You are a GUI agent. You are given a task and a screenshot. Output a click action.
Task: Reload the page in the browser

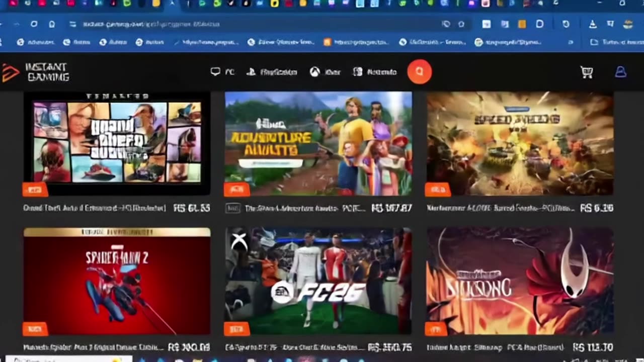[x=34, y=24]
